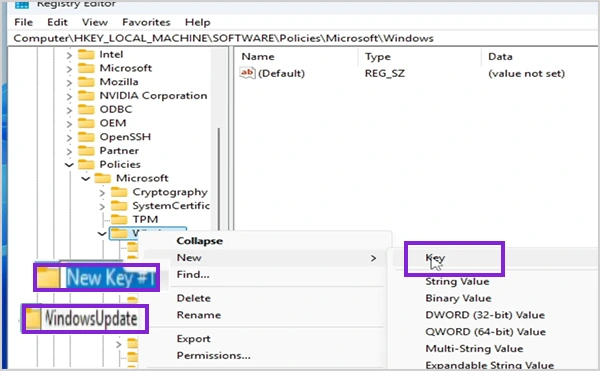Screen dimensions: 600x371
Task: Select the TPM tree key
Action: (x=145, y=220)
